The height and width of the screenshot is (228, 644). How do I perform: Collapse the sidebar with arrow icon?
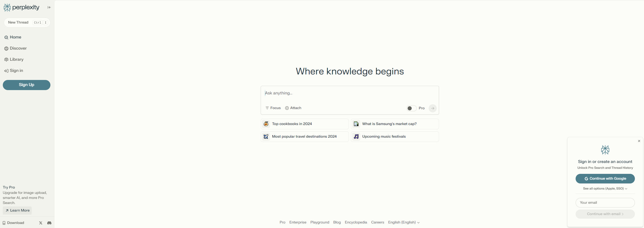pos(49,8)
